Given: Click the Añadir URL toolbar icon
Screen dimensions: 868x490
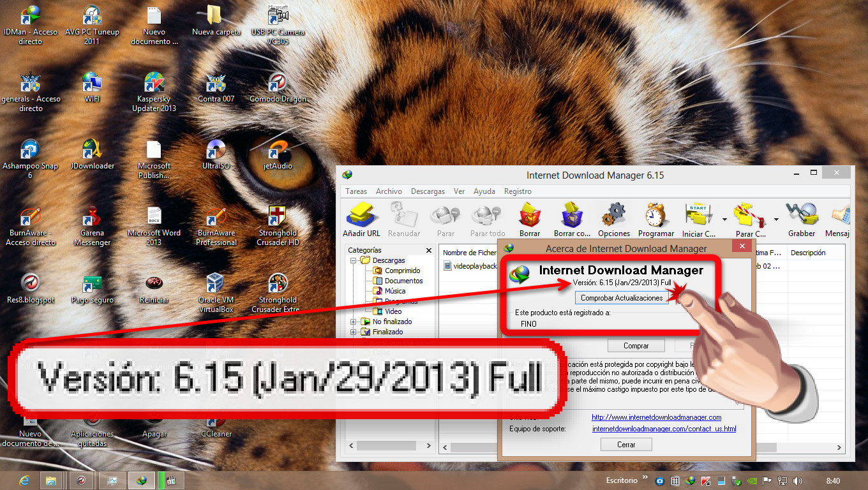Looking at the screenshot, I should click(361, 220).
